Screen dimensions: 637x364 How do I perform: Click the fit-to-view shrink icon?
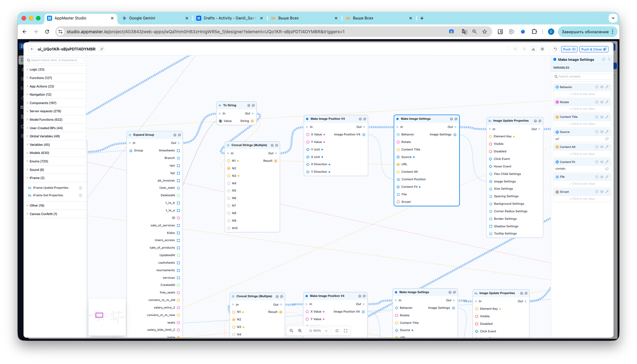click(x=337, y=331)
